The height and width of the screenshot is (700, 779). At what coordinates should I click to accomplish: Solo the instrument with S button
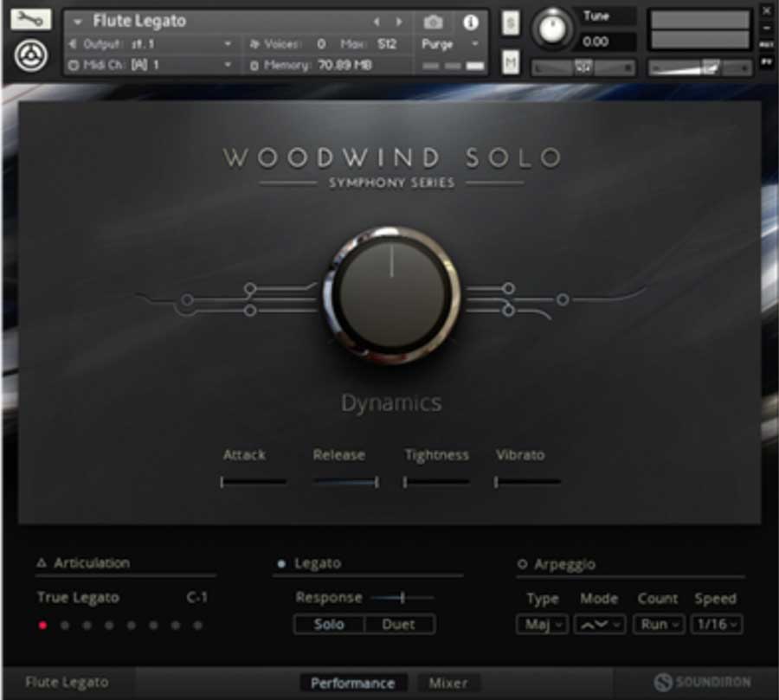click(511, 22)
